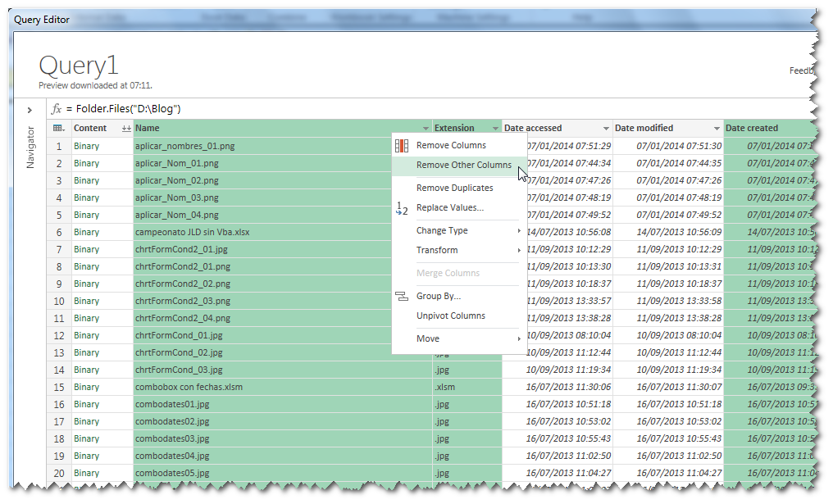Open the Extension column filter dropdown
833x504 pixels.
click(496, 128)
